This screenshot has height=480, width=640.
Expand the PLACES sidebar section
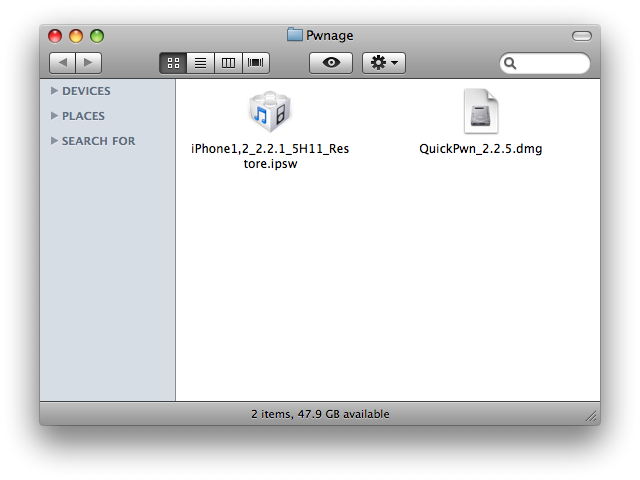point(54,116)
